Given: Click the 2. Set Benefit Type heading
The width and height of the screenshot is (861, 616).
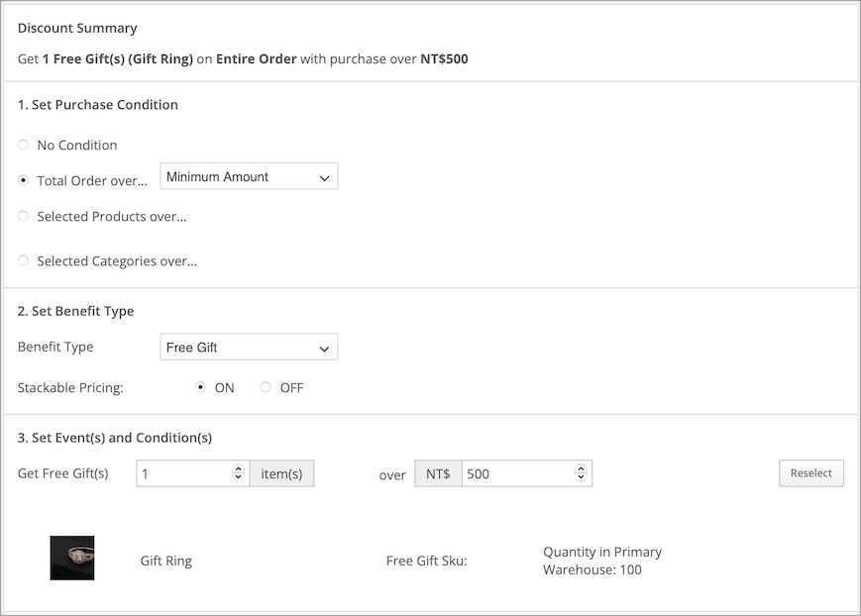Looking at the screenshot, I should pos(75,311).
